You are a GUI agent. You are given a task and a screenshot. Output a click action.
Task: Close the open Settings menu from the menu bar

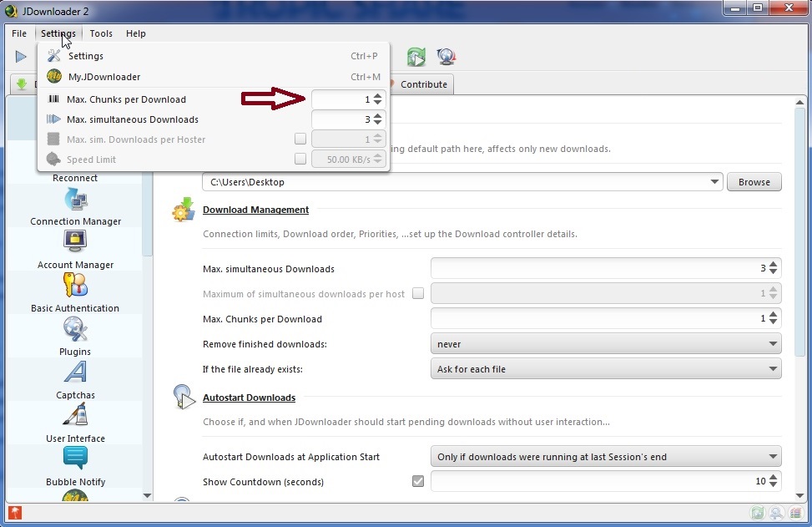(58, 33)
